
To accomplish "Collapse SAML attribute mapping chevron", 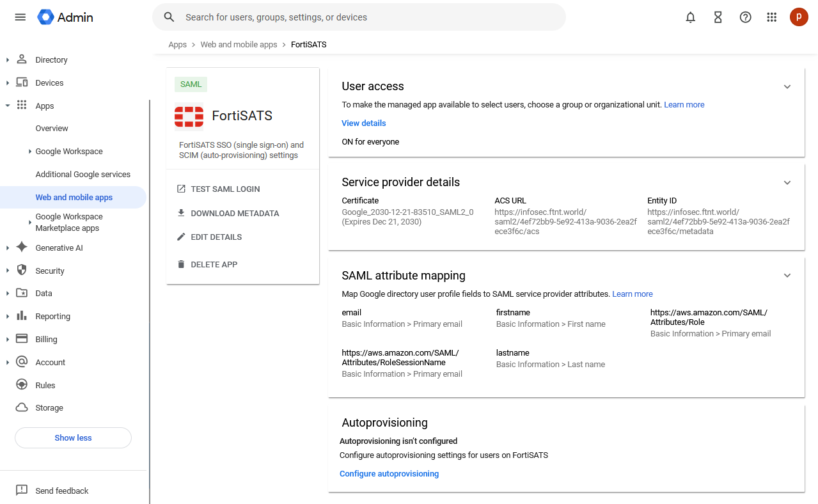I will click(787, 276).
